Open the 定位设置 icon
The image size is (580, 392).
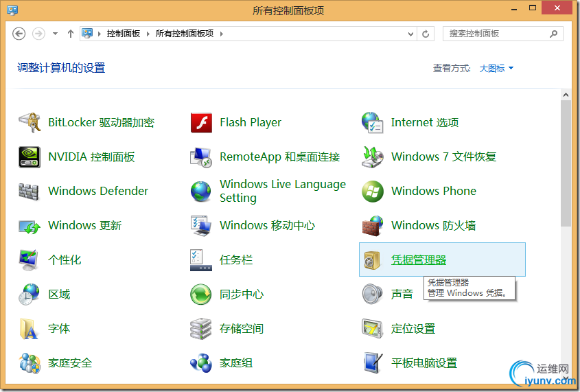click(x=372, y=329)
